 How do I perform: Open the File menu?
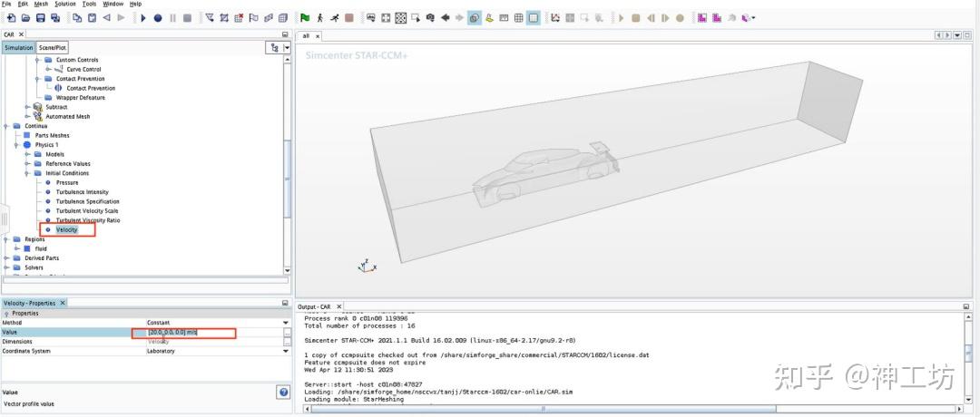point(6,4)
